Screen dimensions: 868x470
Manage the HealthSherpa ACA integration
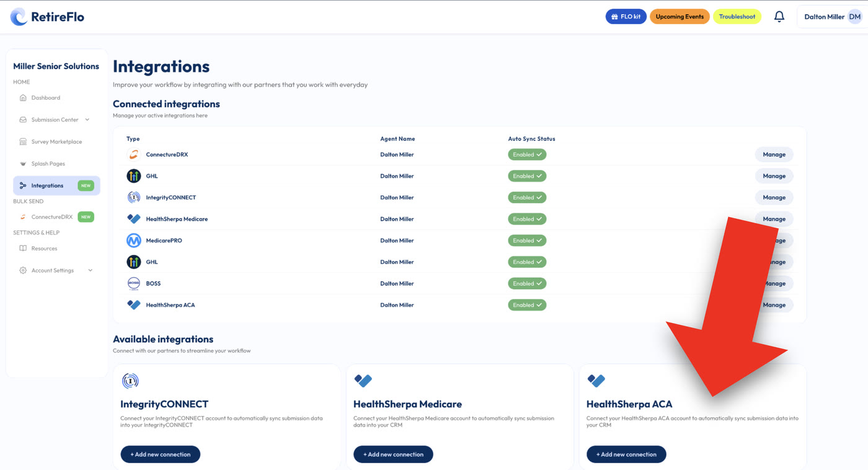(774, 305)
